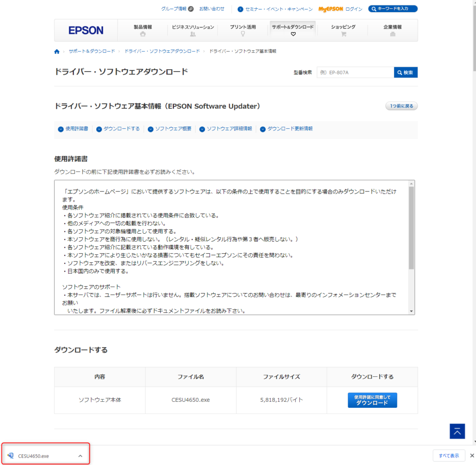The height and width of the screenshot is (465, 476).
Task: Open downloaded CESU4650.exe in download bar
Action: (33, 456)
